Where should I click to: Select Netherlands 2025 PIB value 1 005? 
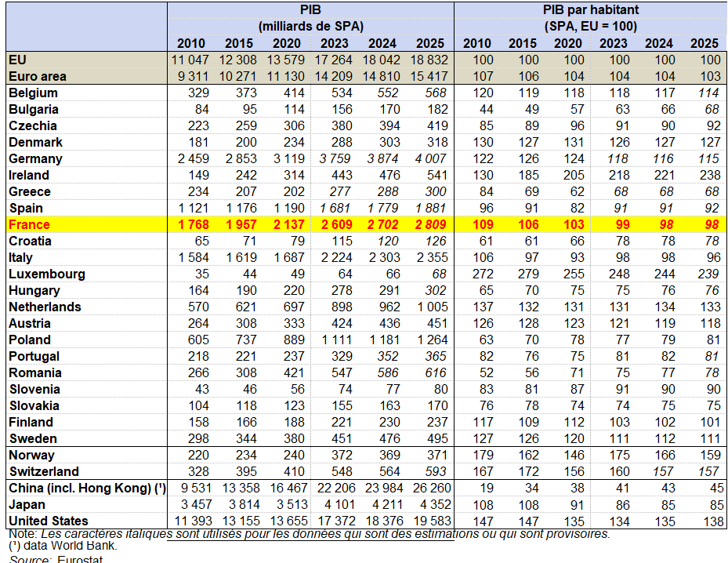433,307
